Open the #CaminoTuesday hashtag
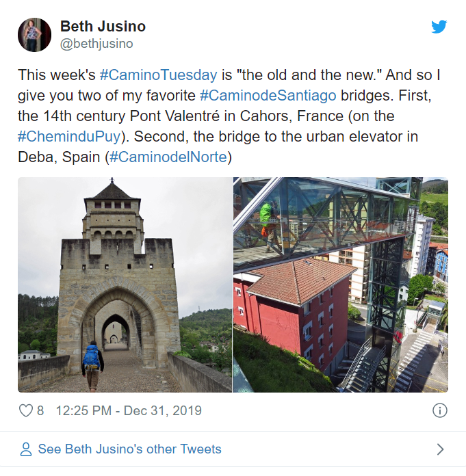466x476 pixels. tap(159, 75)
